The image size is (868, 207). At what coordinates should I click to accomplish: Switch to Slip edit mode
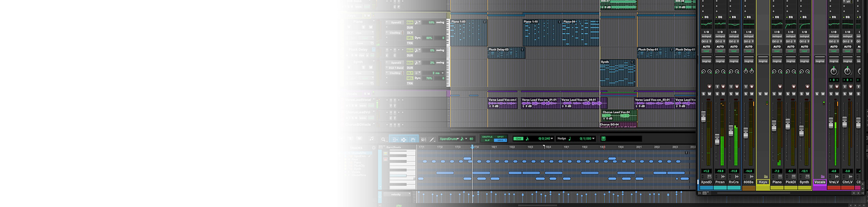(487, 140)
